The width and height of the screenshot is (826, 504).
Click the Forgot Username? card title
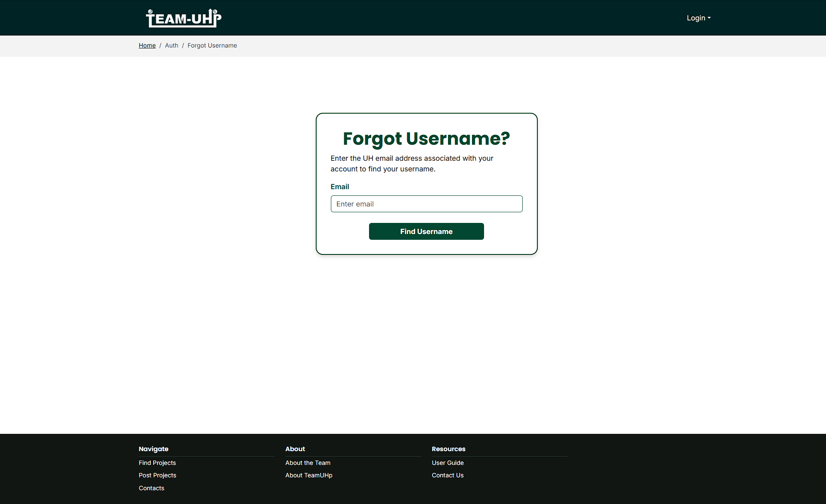tap(426, 139)
